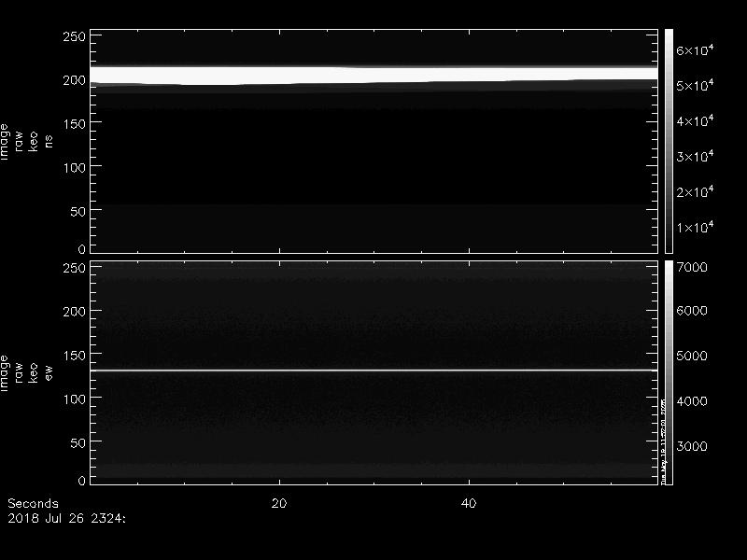This screenshot has height=560, width=747.
Task: Click y-axis label '0' on ew keogram
Action: [81, 480]
